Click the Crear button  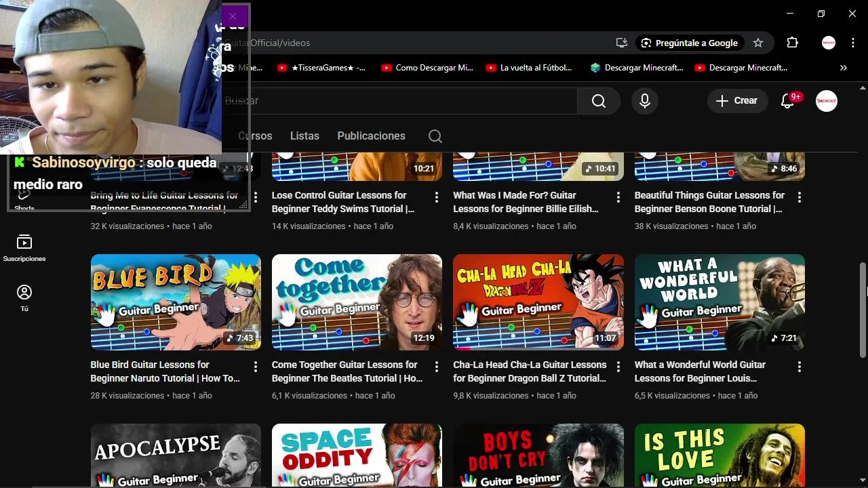[737, 101]
